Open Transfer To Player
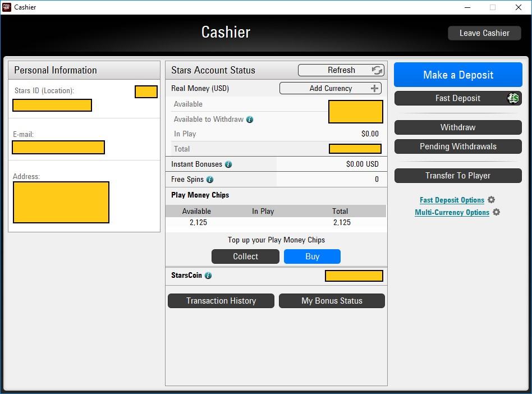 (458, 176)
